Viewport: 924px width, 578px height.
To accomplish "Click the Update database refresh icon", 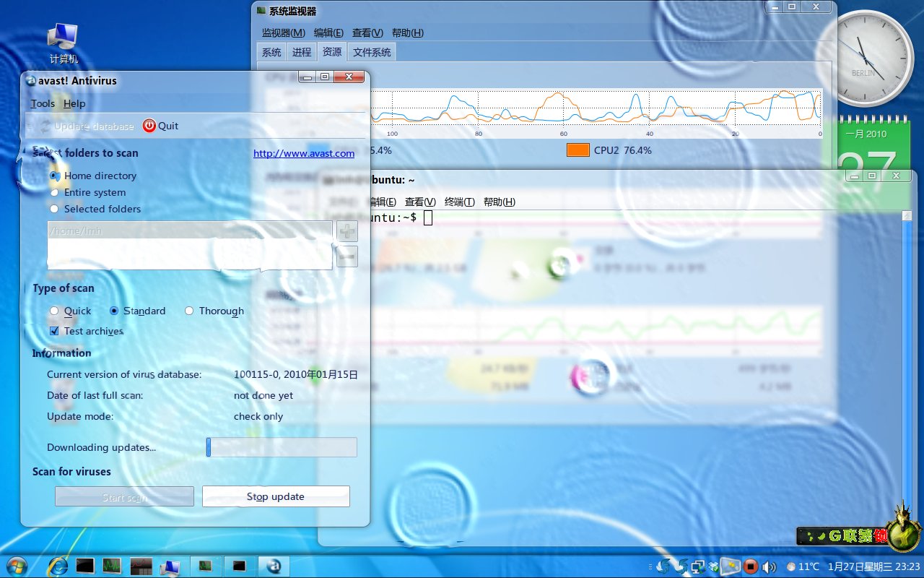I will pyautogui.click(x=45, y=126).
